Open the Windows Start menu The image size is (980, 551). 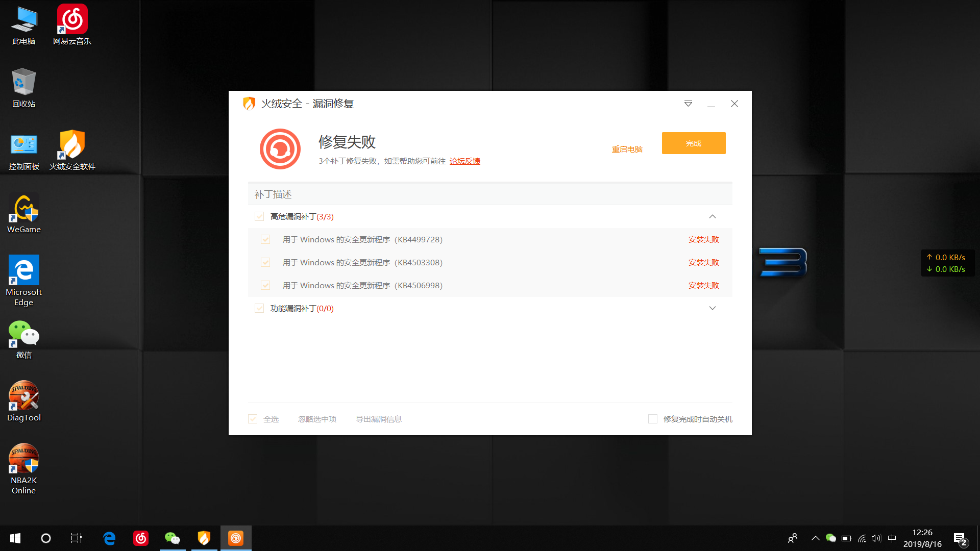click(x=15, y=538)
